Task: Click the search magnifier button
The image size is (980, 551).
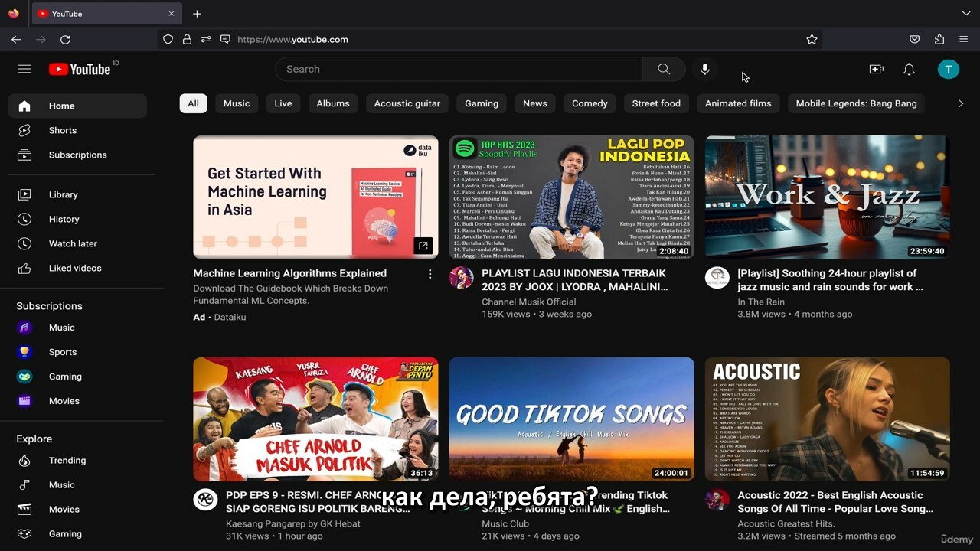Action: pyautogui.click(x=664, y=69)
